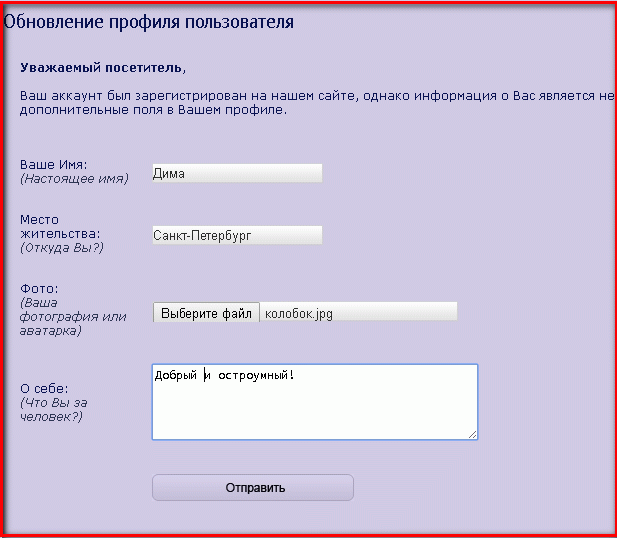This screenshot has height=538, width=617.
Task: Click the Ваша фотография или аватарка hint
Action: [x=72, y=316]
